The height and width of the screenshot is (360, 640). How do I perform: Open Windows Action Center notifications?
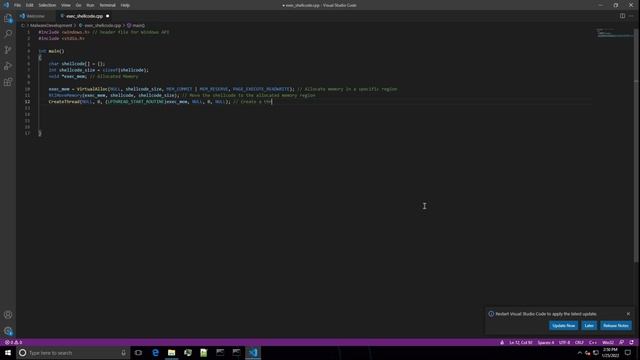pyautogui.click(x=628, y=353)
